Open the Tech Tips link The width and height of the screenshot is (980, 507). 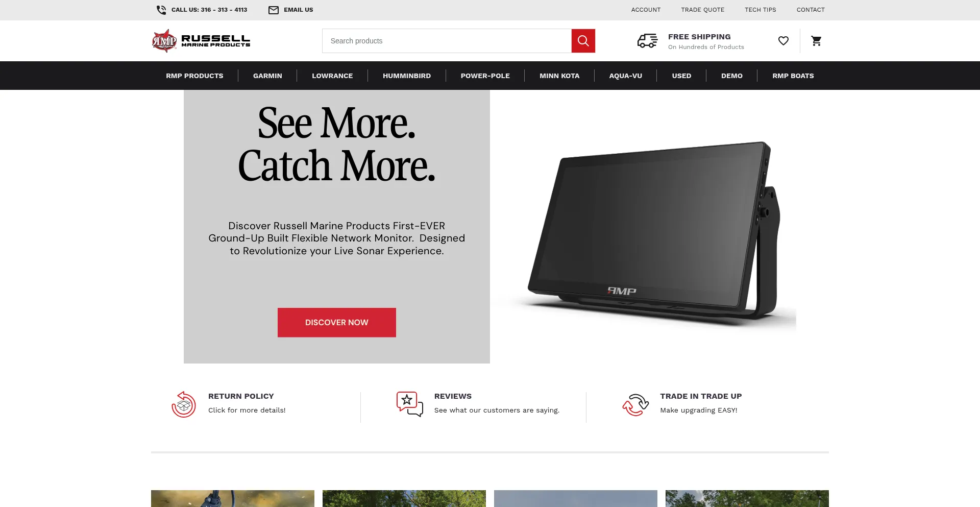pyautogui.click(x=761, y=10)
